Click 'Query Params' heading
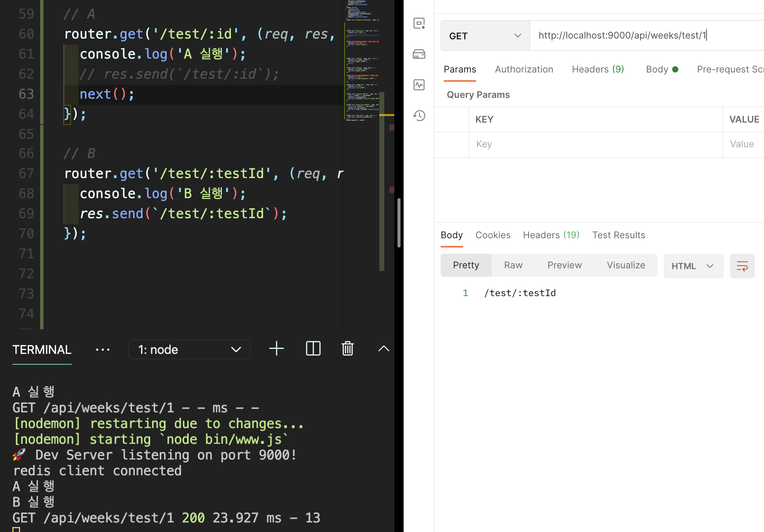Viewport: 764px width, 532px height. (x=478, y=95)
